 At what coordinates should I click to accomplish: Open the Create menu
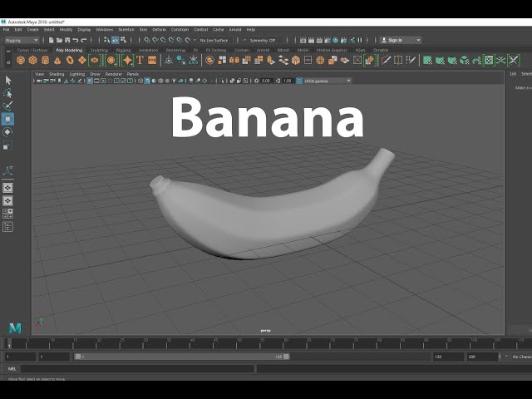[x=32, y=30]
